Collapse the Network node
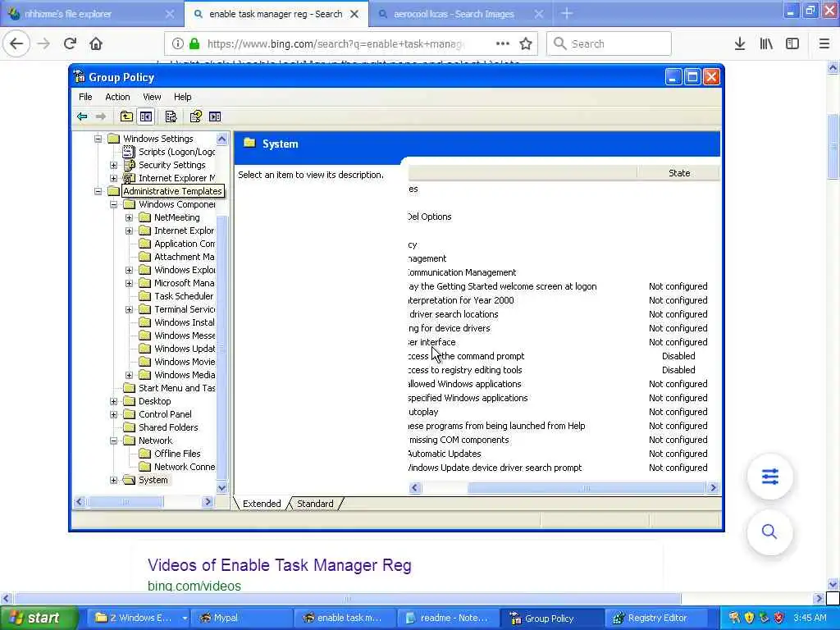The image size is (840, 630). point(113,441)
